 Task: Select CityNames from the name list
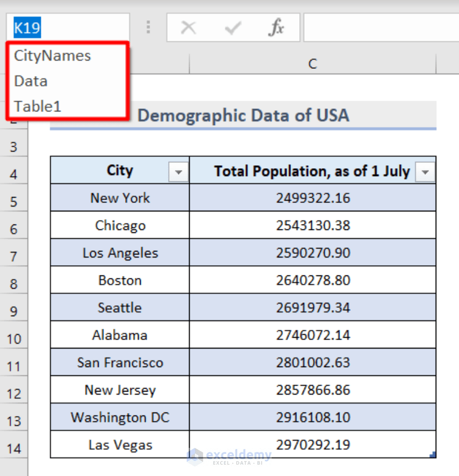[53, 56]
